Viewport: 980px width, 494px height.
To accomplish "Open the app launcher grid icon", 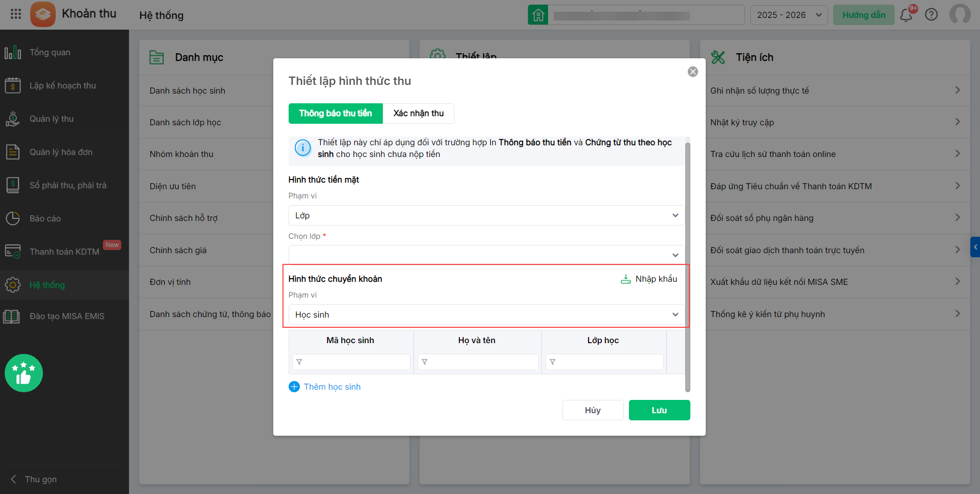I will tap(16, 14).
